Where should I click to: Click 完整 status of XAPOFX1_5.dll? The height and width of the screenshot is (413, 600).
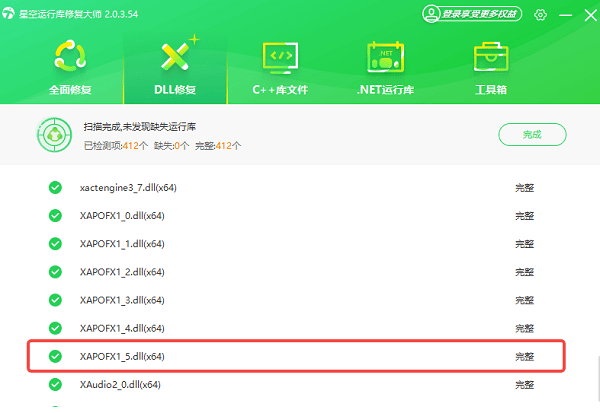coord(524,356)
